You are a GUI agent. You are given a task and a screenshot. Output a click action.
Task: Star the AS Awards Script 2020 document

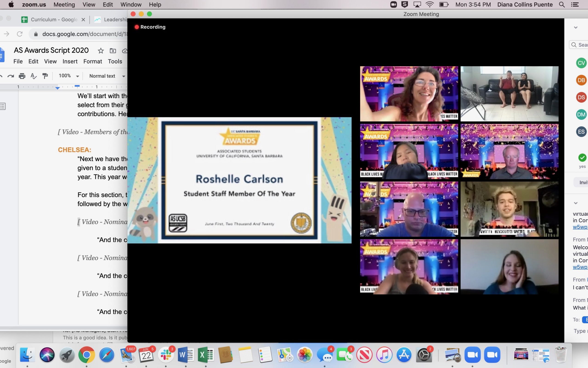pos(101,51)
